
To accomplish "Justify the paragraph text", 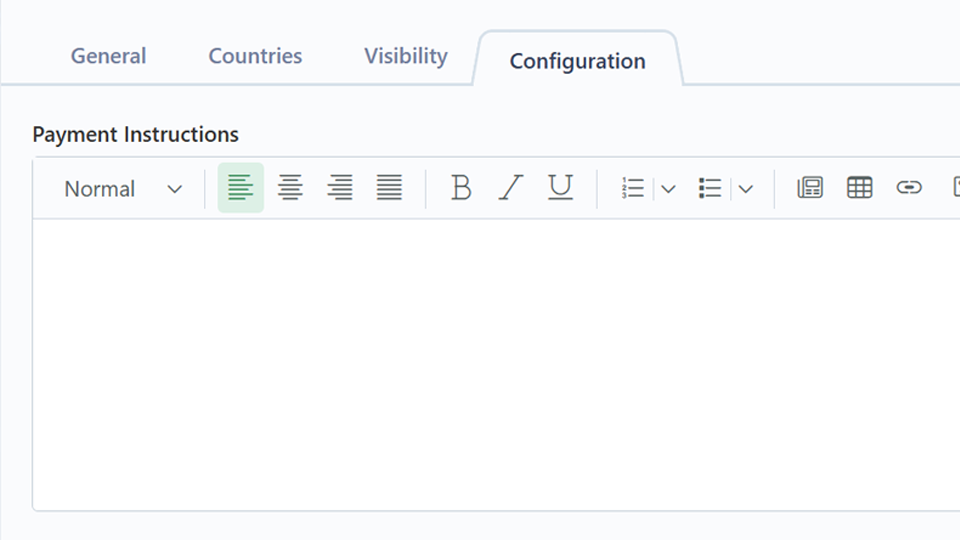I will 389,188.
